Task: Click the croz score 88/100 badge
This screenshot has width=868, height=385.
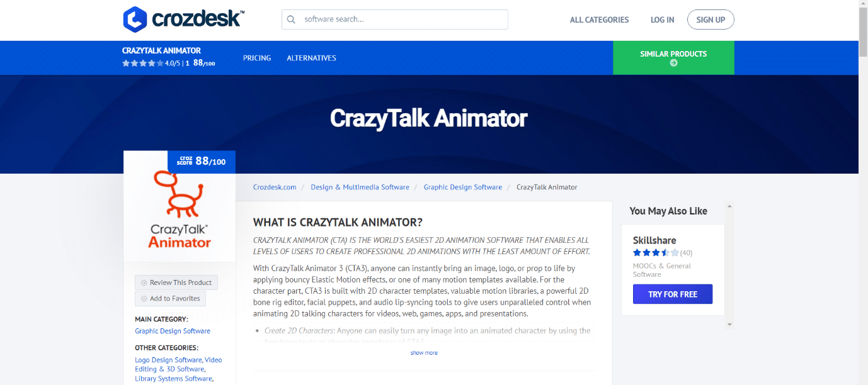Action: pos(202,162)
